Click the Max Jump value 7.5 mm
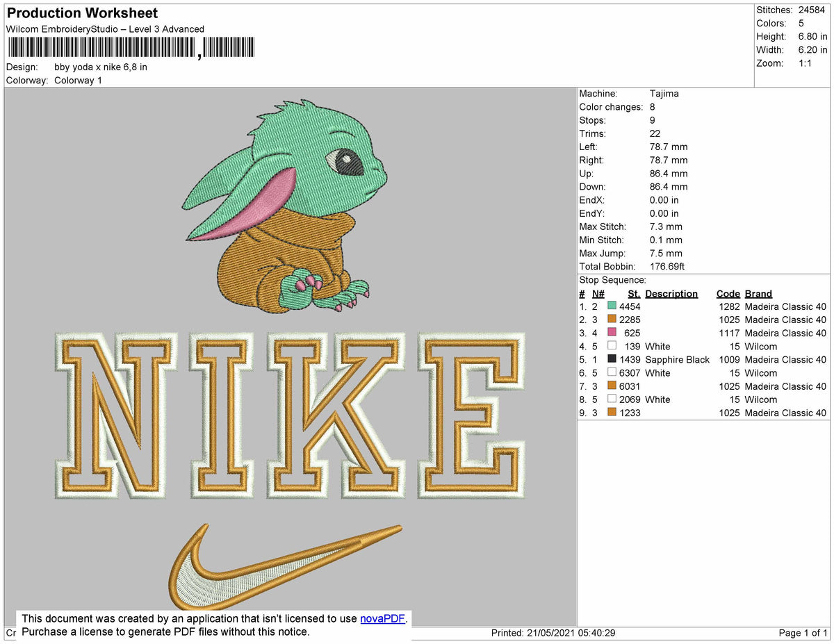 click(x=666, y=253)
